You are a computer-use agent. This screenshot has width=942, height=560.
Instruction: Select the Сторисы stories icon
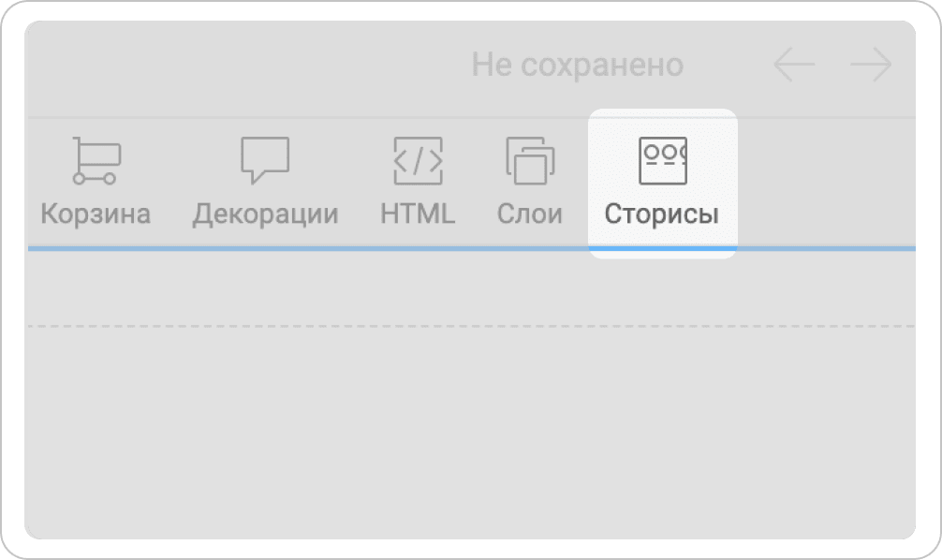click(x=663, y=160)
